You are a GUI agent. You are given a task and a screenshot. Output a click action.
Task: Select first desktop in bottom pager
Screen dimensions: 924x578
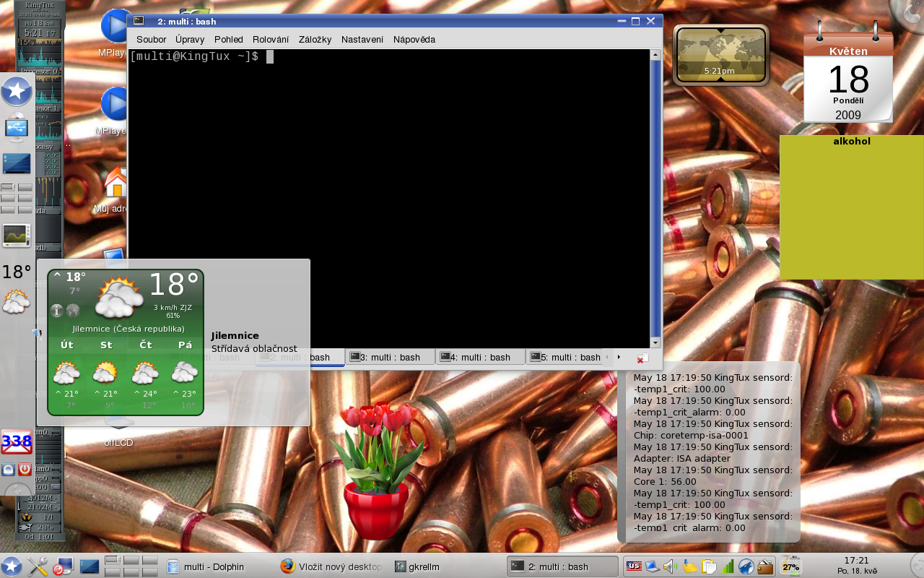point(112,561)
